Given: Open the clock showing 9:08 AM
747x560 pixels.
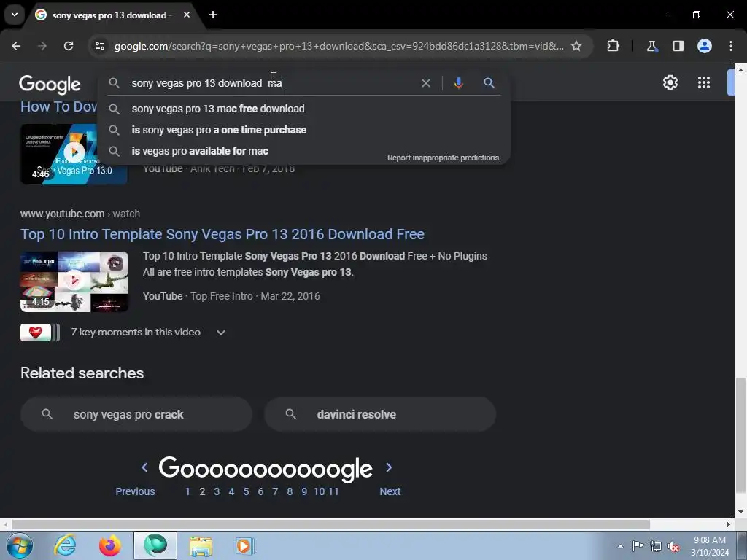Looking at the screenshot, I should (710, 546).
